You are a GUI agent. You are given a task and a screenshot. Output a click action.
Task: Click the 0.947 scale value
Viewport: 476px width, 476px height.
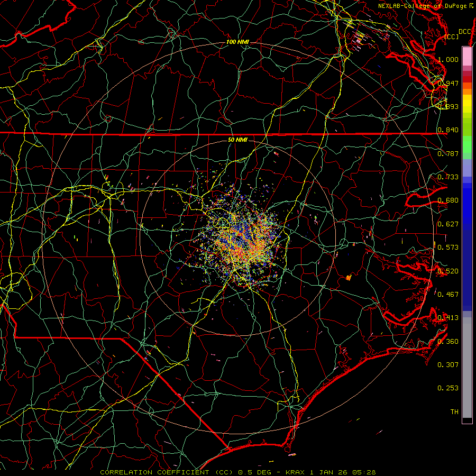click(448, 83)
